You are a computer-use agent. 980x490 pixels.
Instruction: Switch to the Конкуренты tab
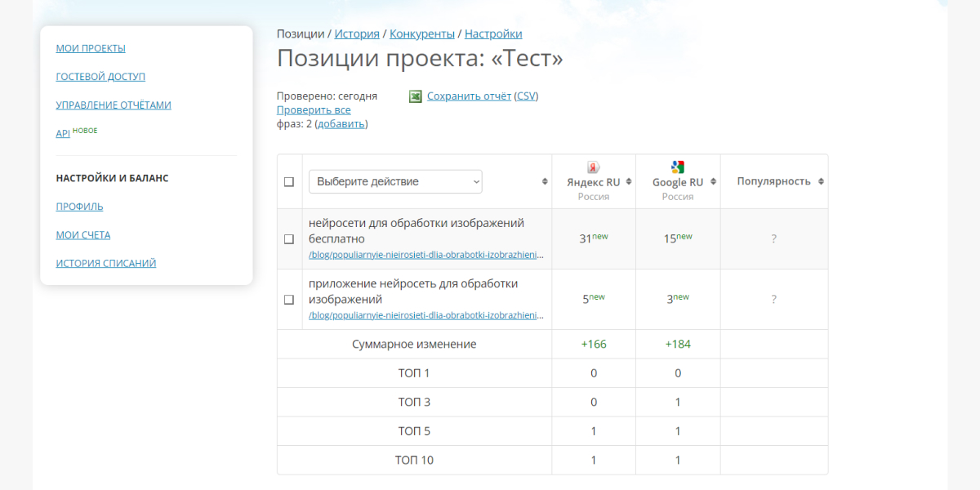click(x=422, y=33)
